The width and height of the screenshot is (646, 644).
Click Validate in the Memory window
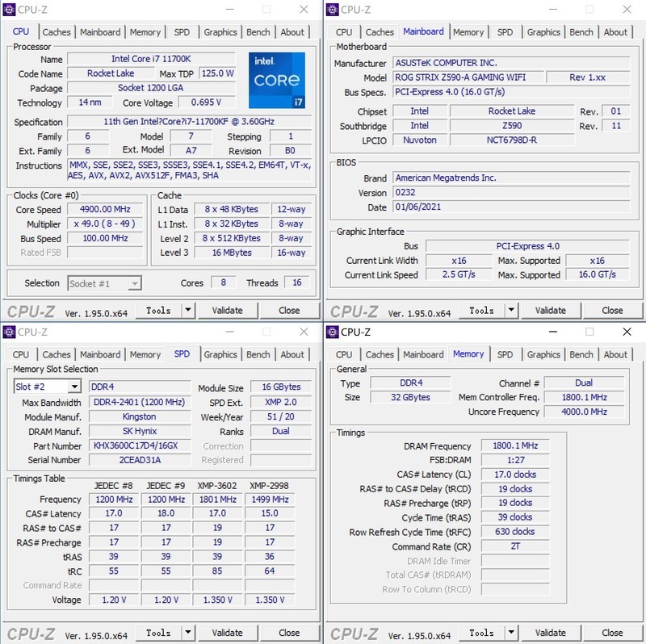coord(551,632)
